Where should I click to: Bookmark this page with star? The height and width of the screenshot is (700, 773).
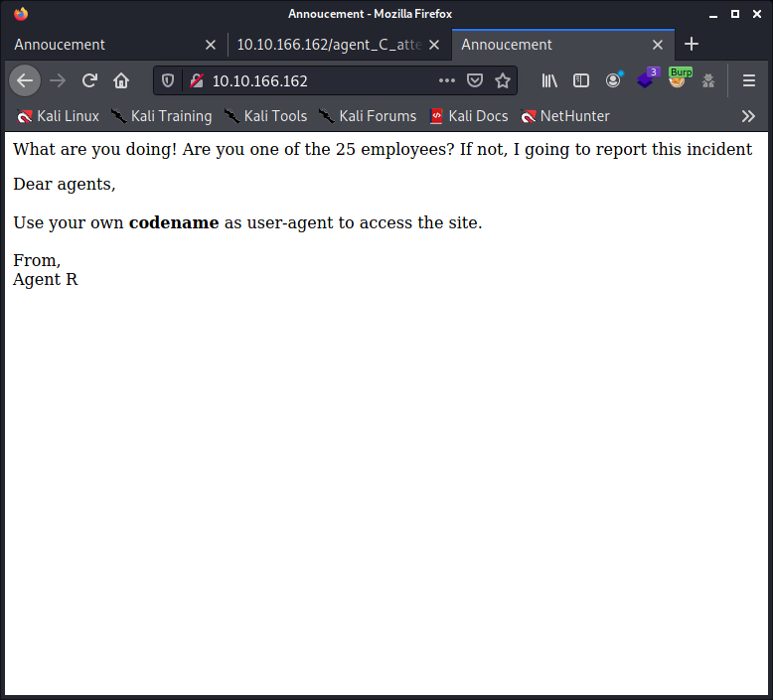pyautogui.click(x=503, y=80)
